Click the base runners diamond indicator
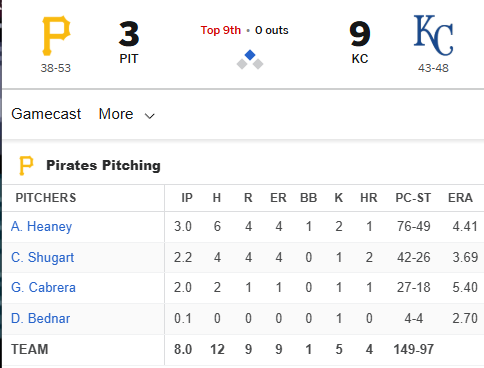The height and width of the screenshot is (368, 484). [250, 60]
